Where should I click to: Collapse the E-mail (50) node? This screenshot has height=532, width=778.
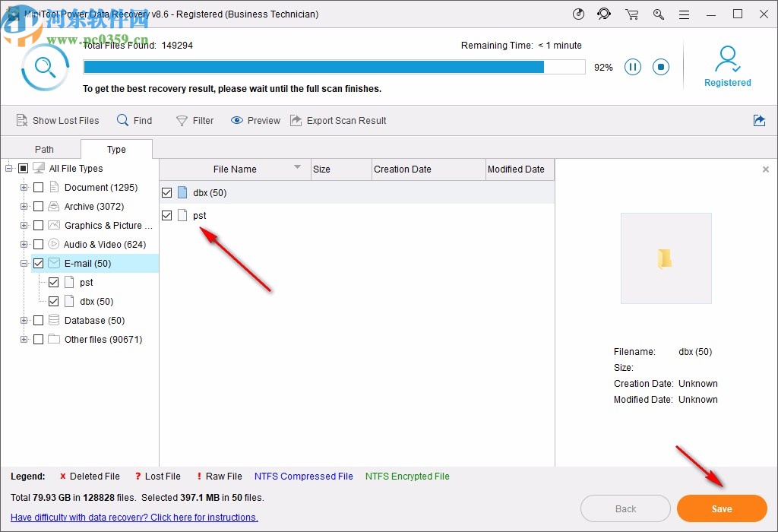(24, 263)
